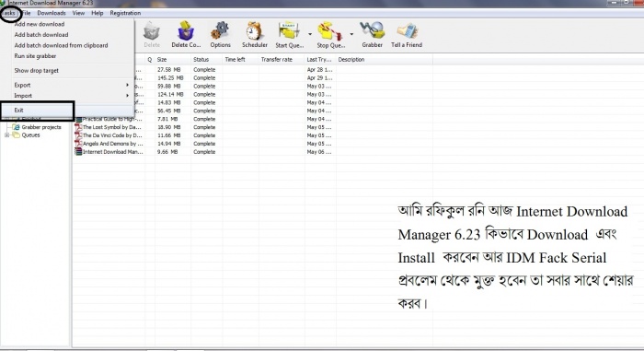The height and width of the screenshot is (351, 644).
Task: Open the Options gear icon
Action: (220, 31)
